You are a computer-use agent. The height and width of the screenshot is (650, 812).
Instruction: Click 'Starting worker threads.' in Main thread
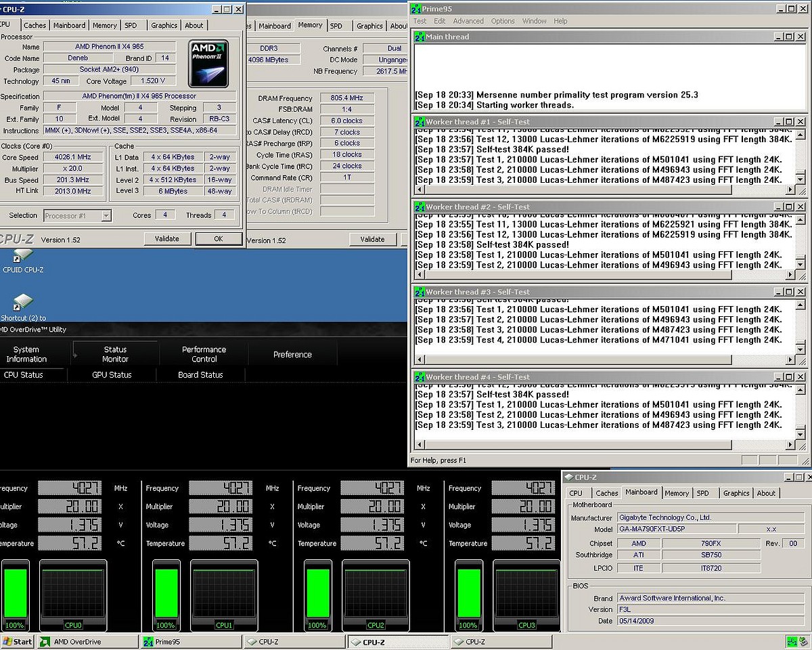(525, 105)
